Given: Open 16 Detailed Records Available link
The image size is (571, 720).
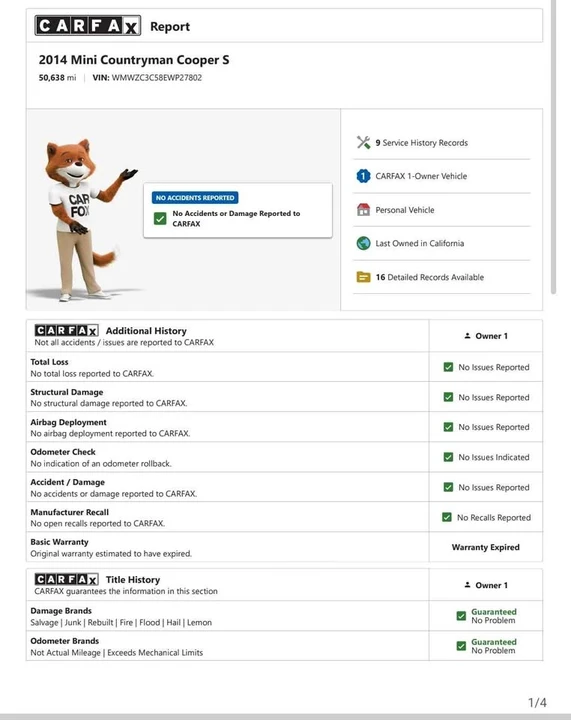Looking at the screenshot, I should tap(430, 277).
